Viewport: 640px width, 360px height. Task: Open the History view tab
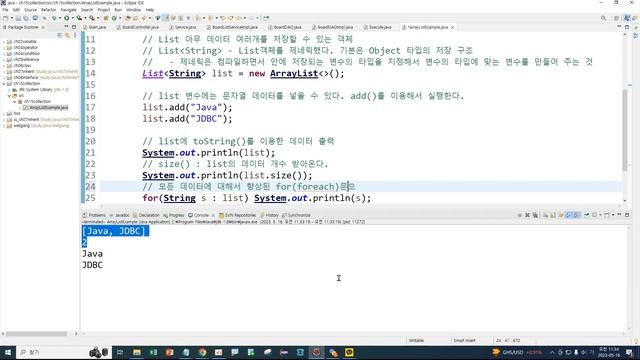(x=269, y=215)
